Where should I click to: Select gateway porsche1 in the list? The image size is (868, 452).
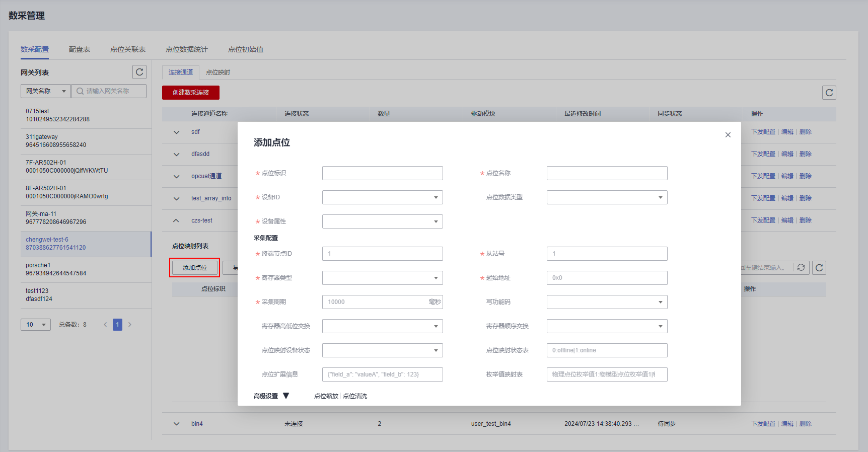[56, 269]
